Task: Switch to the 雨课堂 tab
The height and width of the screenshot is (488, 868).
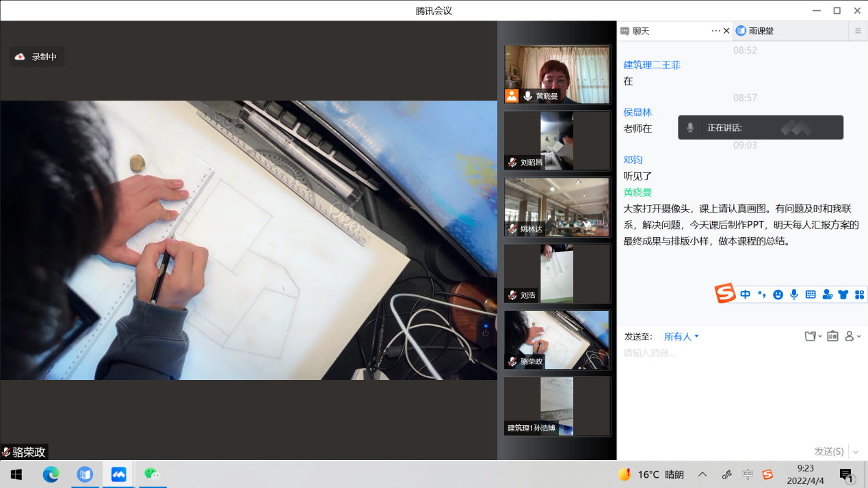Action: (761, 31)
